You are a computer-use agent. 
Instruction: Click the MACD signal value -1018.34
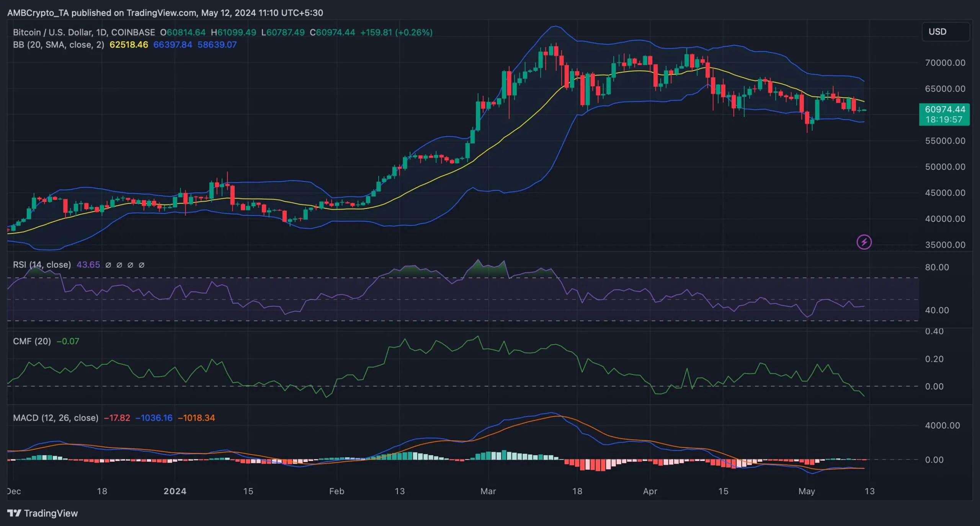tap(196, 418)
